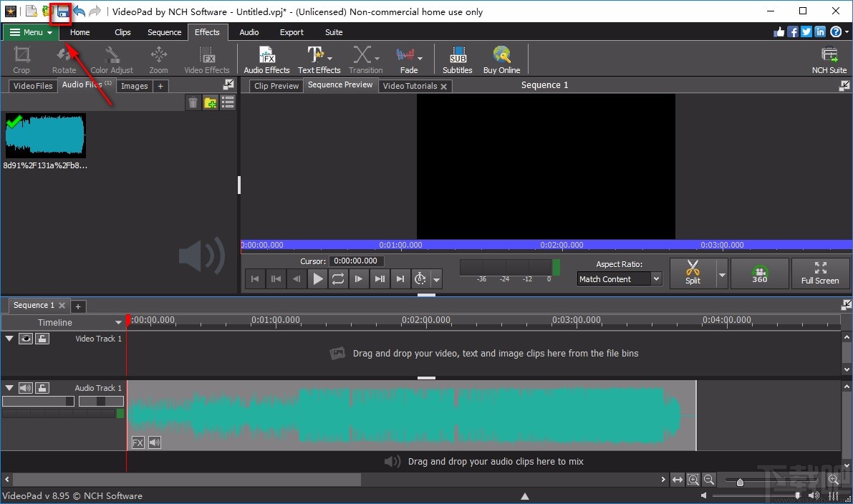Click the Full Screen button
Viewport: 853px width, 504px height.
coord(821,273)
